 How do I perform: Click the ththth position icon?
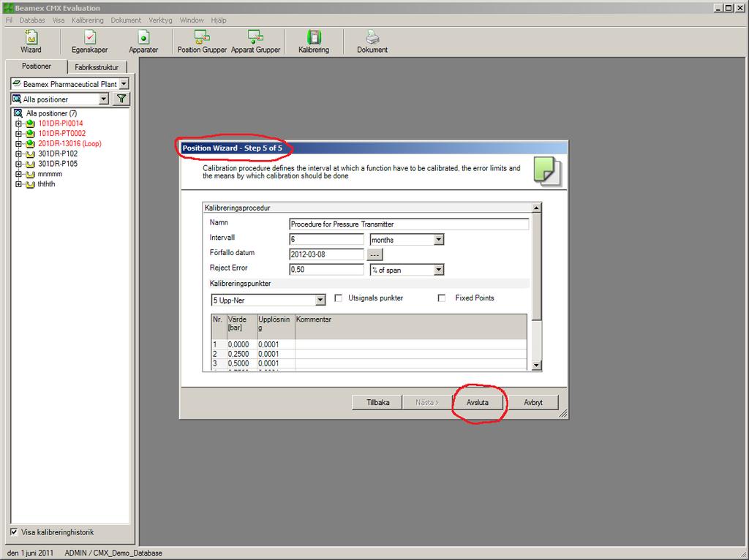(x=30, y=183)
